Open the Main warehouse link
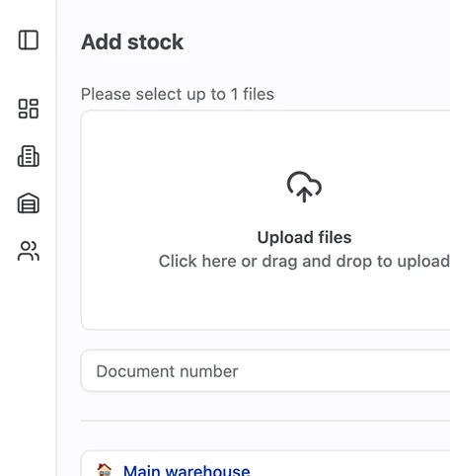Viewport: 450px width, 476px height. click(187, 470)
